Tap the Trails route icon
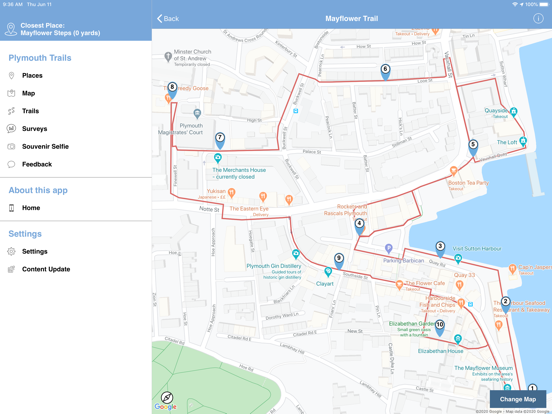The width and height of the screenshot is (552, 414). coord(11,111)
